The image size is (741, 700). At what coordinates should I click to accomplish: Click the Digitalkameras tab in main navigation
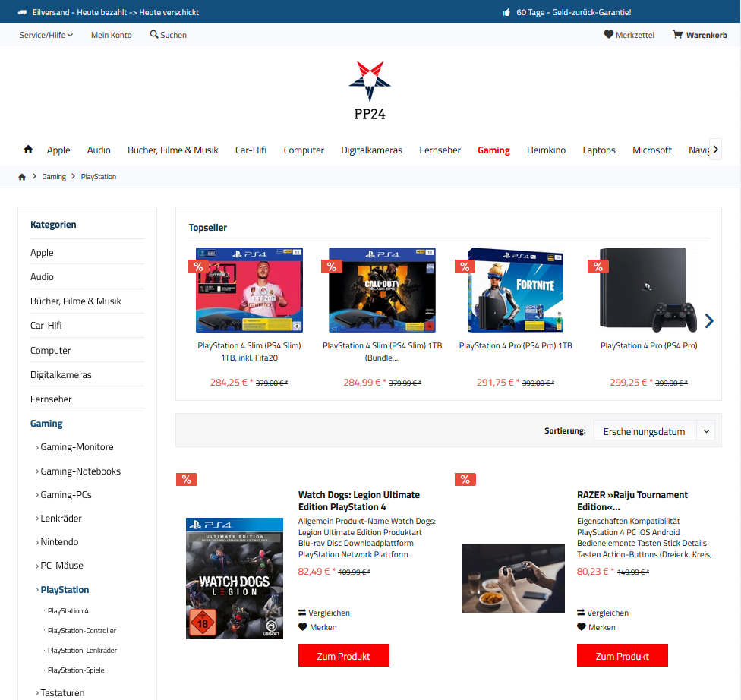372,150
